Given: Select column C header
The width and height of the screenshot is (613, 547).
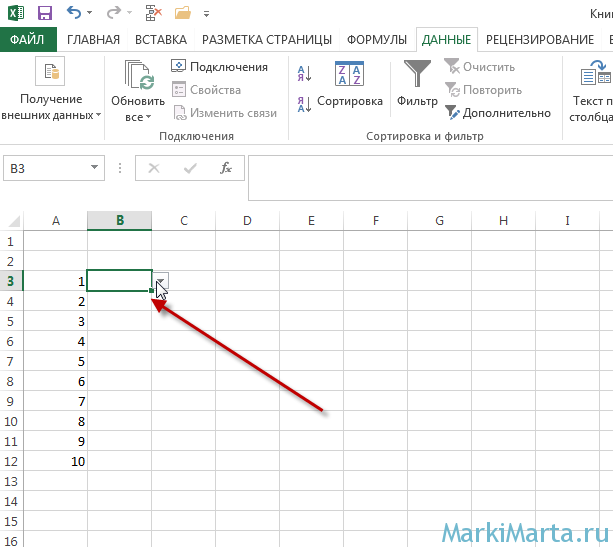Looking at the screenshot, I should click(x=184, y=221).
